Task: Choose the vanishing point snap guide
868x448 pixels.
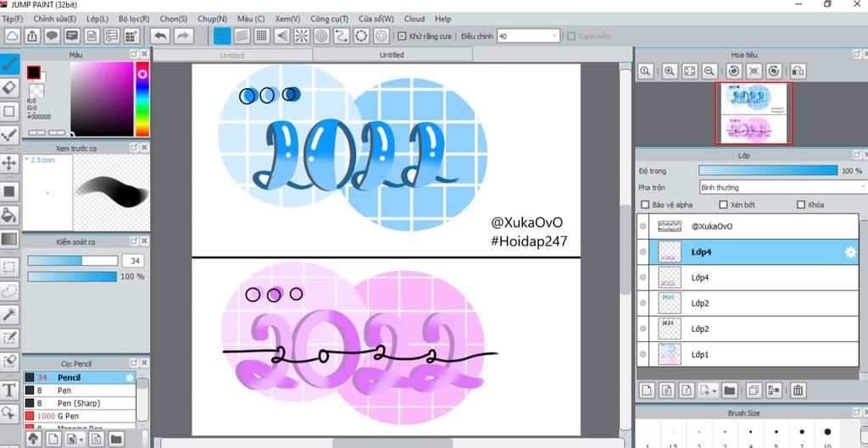Action: (281, 36)
